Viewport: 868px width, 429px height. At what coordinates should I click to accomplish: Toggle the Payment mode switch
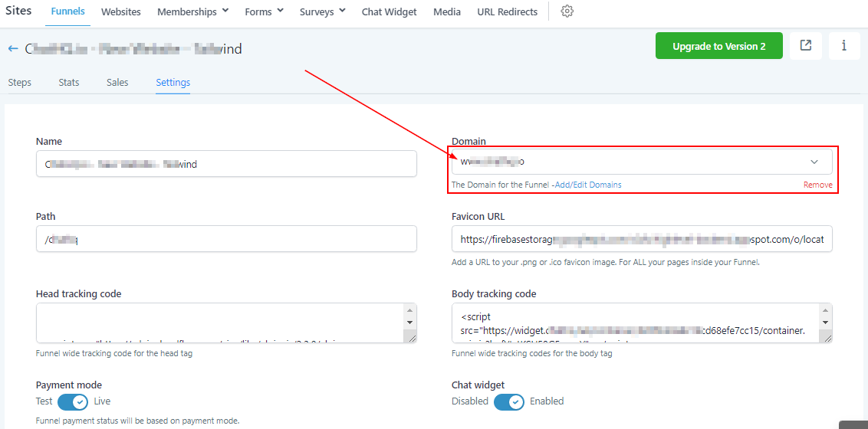(x=73, y=401)
